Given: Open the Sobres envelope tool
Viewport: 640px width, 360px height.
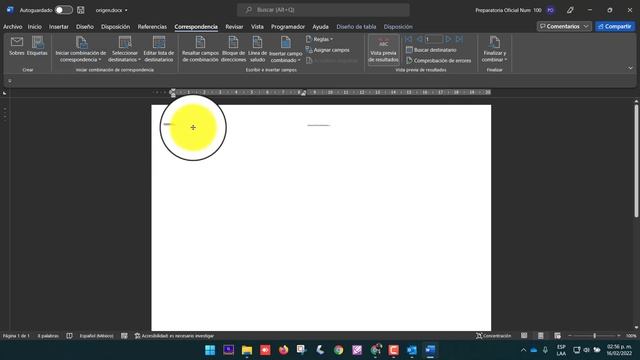Looking at the screenshot, I should (17, 46).
